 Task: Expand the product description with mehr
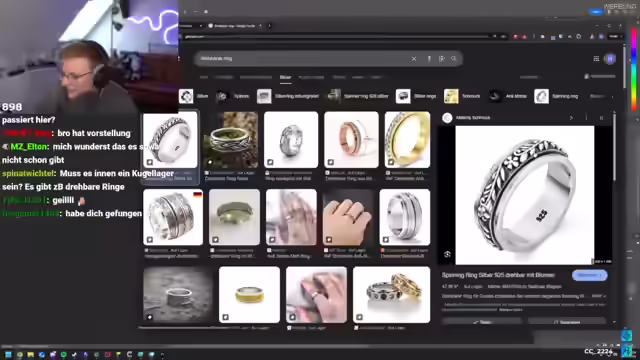[598, 296]
